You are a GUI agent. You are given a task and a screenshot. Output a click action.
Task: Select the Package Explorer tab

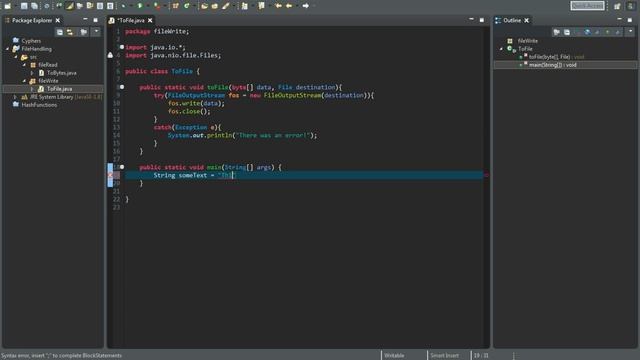pos(32,20)
